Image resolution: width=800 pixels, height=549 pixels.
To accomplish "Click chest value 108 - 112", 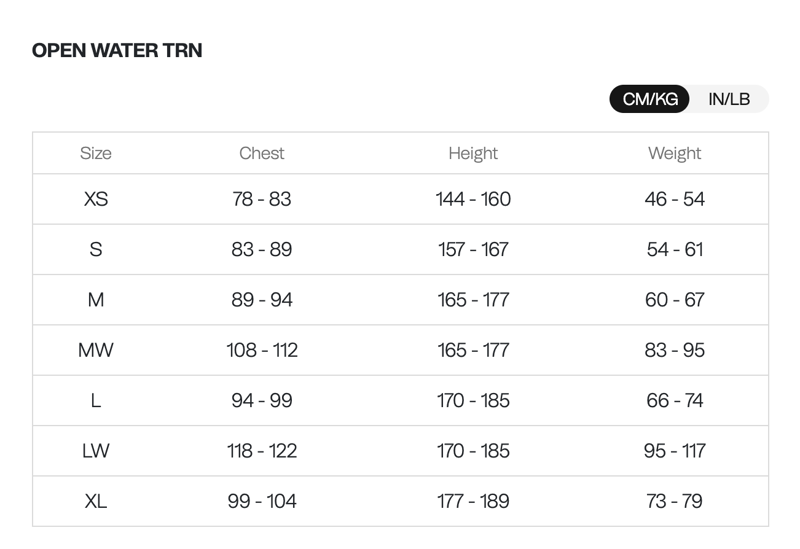I will (x=262, y=350).
